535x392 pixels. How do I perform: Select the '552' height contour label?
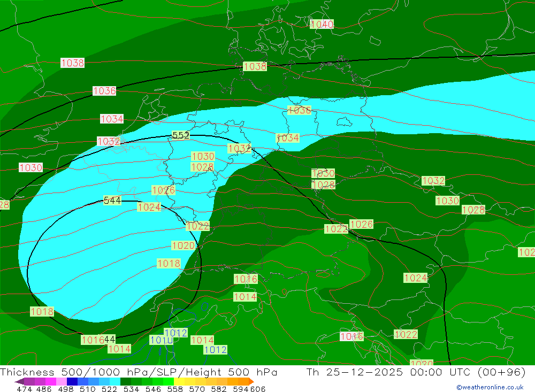[x=181, y=135]
